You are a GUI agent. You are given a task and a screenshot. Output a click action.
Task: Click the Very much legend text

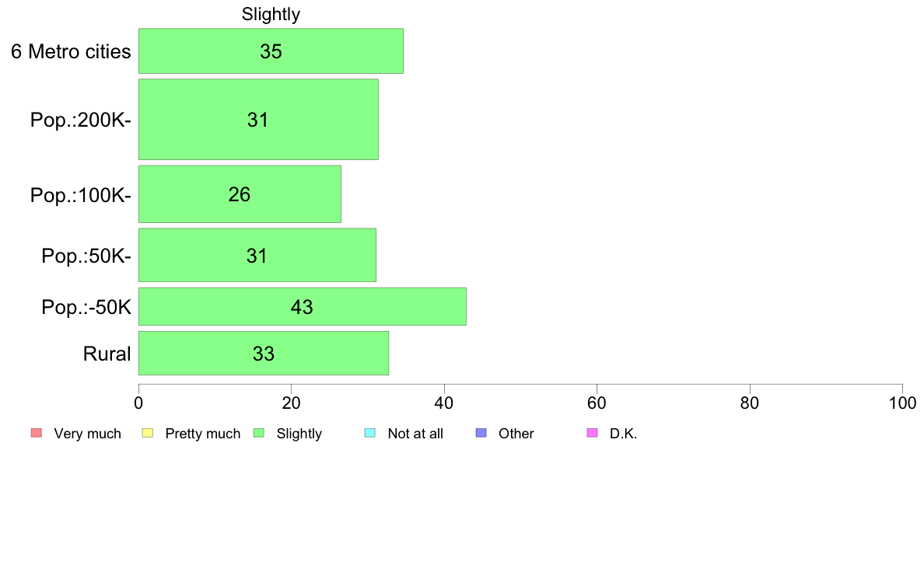[87, 434]
